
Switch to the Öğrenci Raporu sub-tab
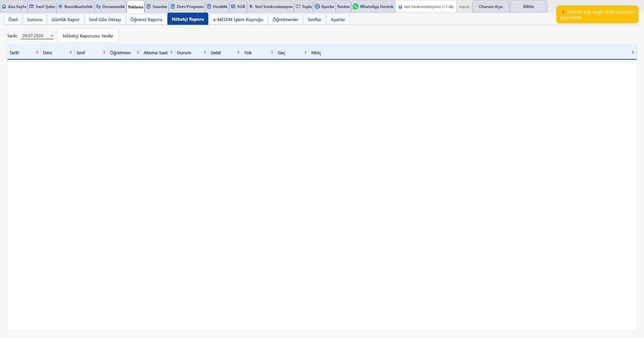point(146,19)
